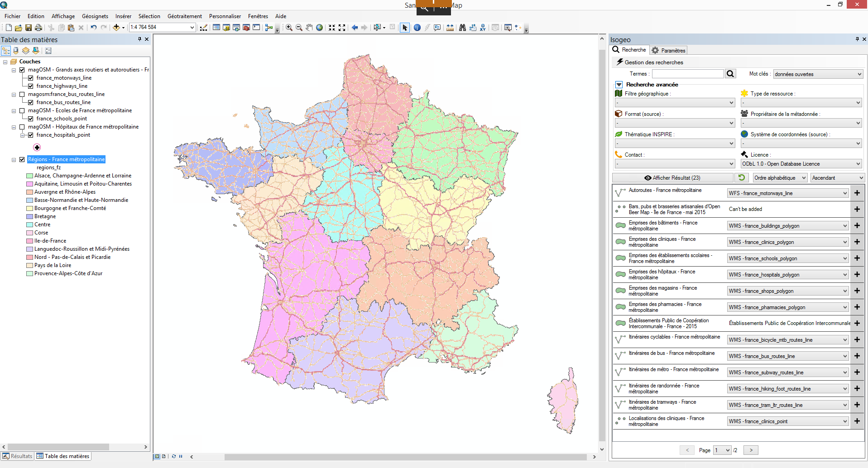This screenshot has width=868, height=468.
Task: Click the fixed zoom out icon
Action: click(342, 28)
